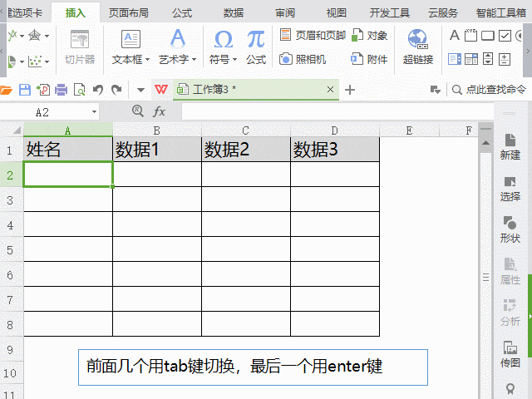Insert a formula with the π 公式 button
The image size is (532, 399).
[256, 47]
